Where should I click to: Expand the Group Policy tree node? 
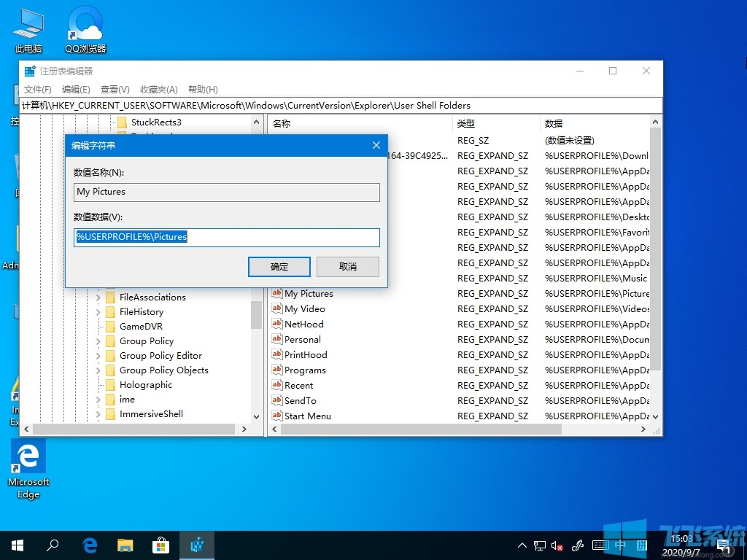point(100,341)
